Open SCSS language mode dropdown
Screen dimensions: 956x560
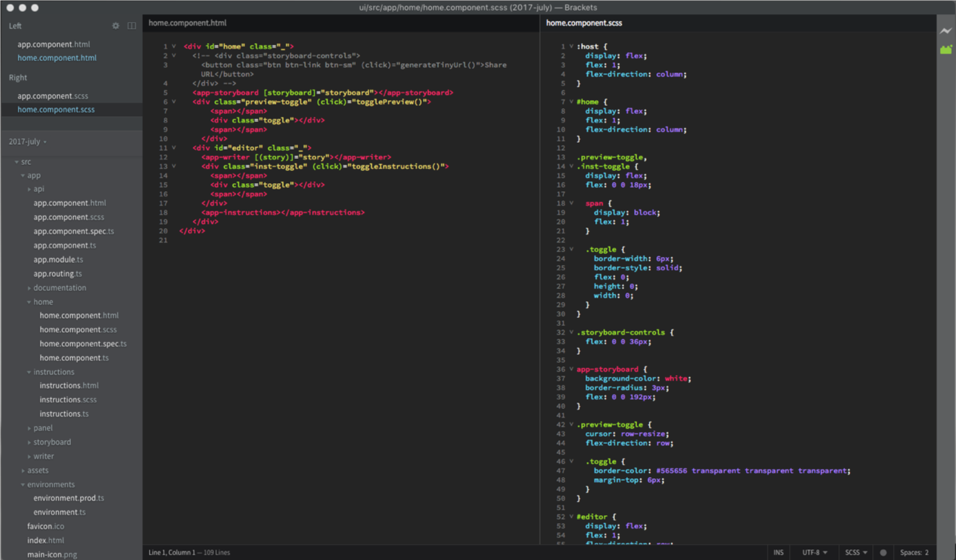(856, 553)
